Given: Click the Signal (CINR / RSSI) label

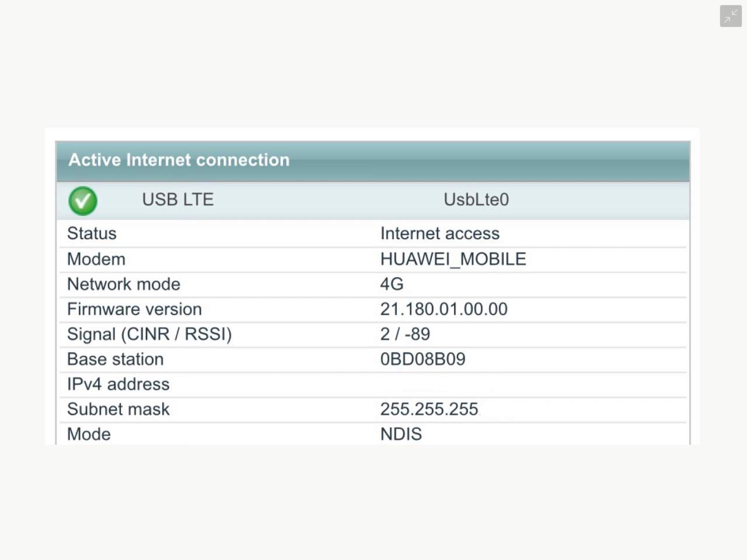Looking at the screenshot, I should (x=149, y=334).
